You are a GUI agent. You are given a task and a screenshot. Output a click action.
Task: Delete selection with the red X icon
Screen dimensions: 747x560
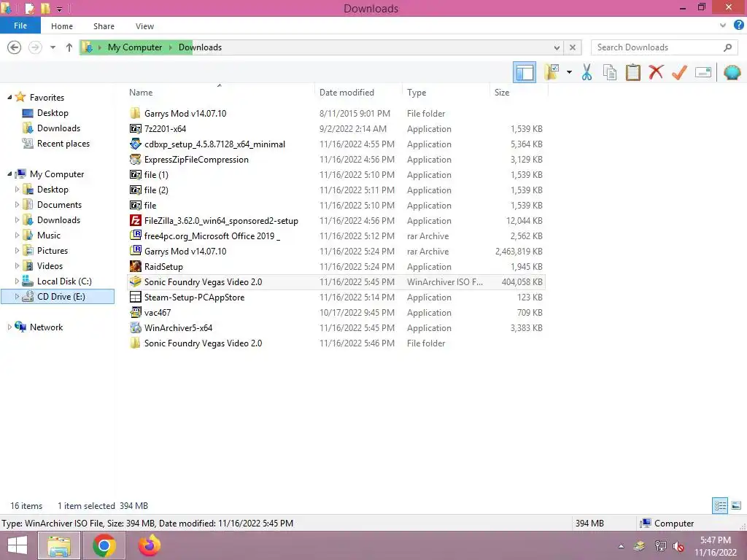click(x=656, y=72)
